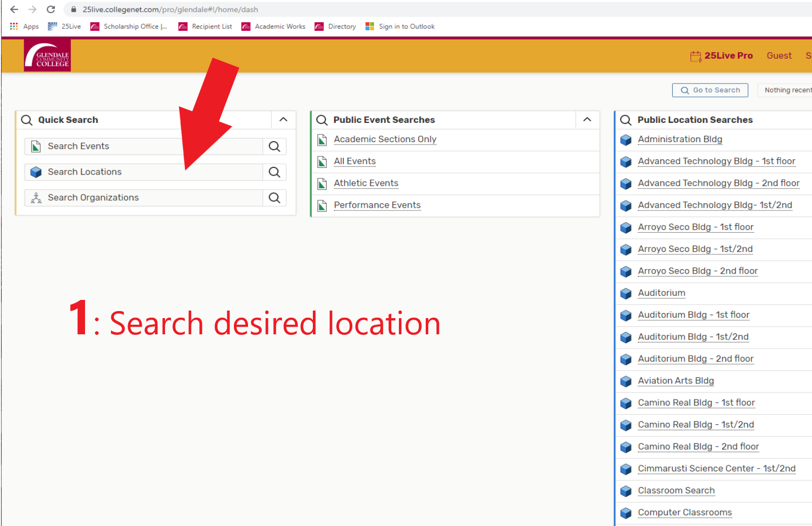Viewport: 812px width, 526px height.
Task: Click cube icon beside Auditorium
Action: 626,293
